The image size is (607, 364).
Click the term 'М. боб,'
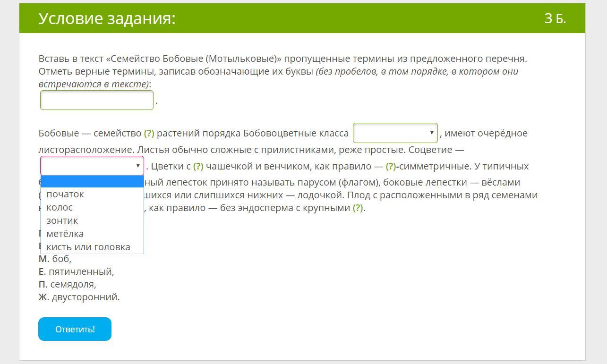(55, 259)
